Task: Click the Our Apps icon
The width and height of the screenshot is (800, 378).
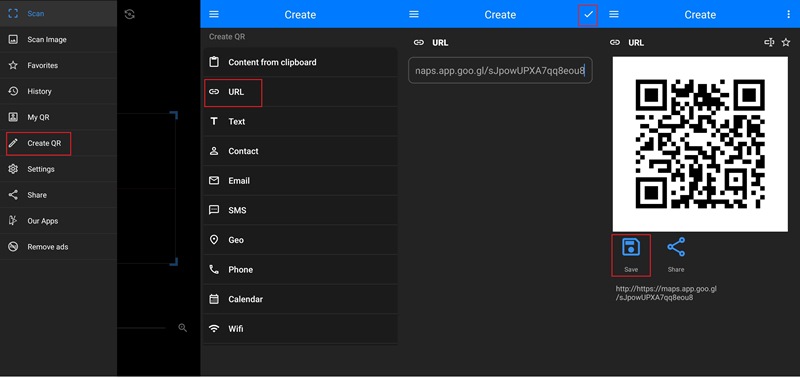Action: (x=13, y=221)
